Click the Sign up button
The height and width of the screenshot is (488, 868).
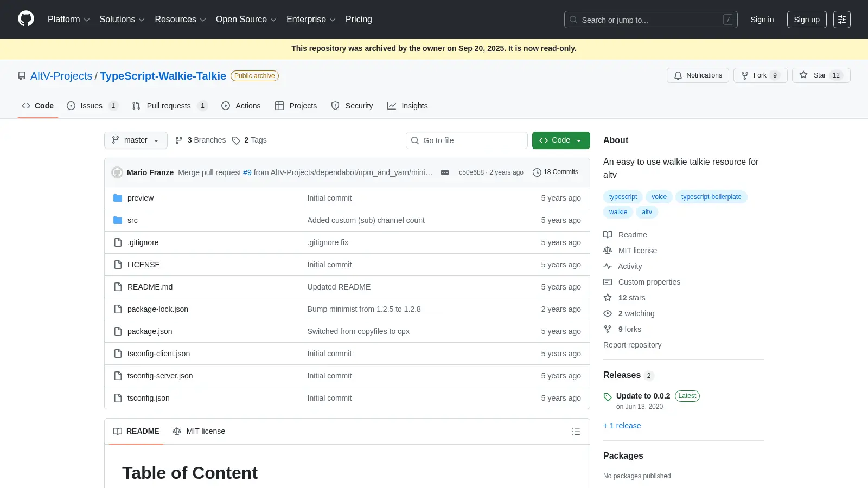point(807,20)
